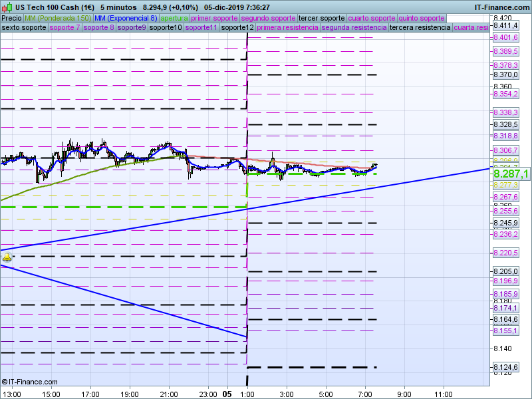Viewport: 532px width, 399px height.
Task: Select the 'Precio' indicator label
Action: pos(11,18)
